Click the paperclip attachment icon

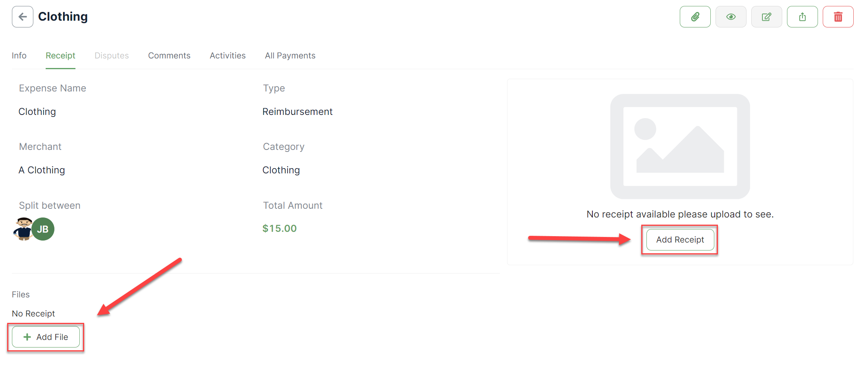[x=695, y=17]
